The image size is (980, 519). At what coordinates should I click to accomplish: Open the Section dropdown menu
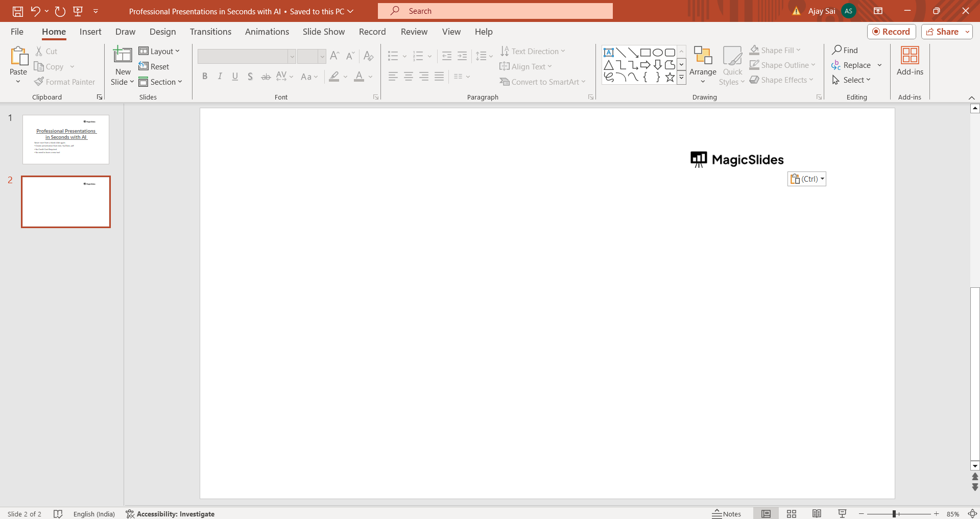point(160,82)
